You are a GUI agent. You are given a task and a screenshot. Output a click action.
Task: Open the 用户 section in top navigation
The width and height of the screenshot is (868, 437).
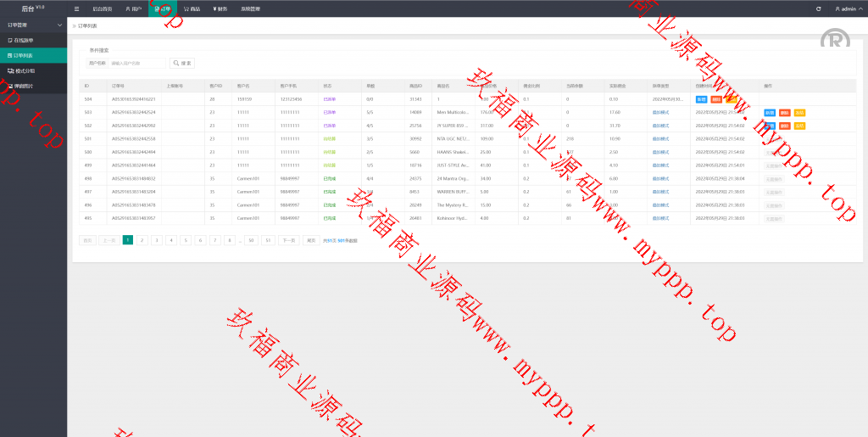coord(133,8)
